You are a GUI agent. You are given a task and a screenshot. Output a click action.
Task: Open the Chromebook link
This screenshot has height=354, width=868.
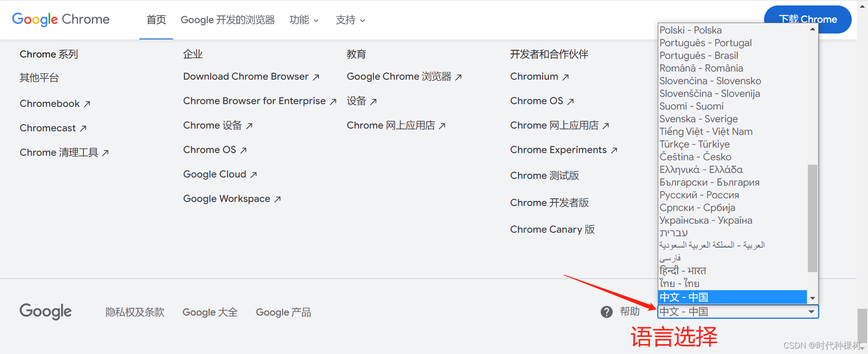55,104
